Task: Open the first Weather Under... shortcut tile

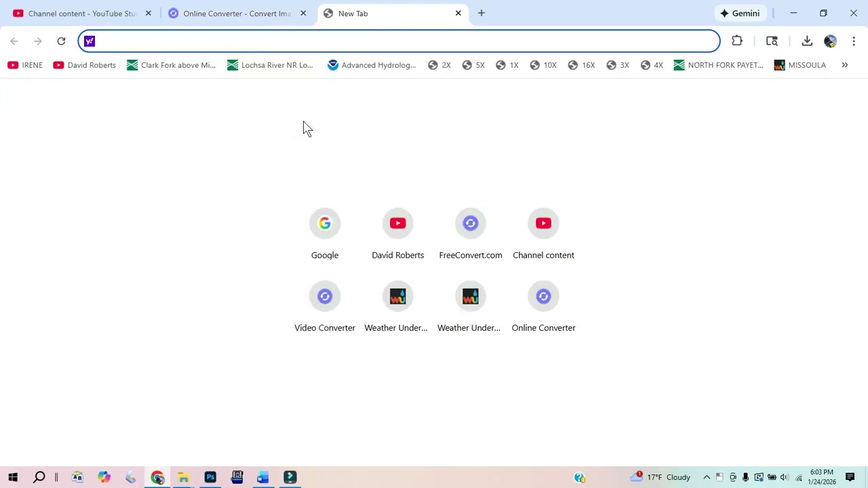Action: pos(398,306)
